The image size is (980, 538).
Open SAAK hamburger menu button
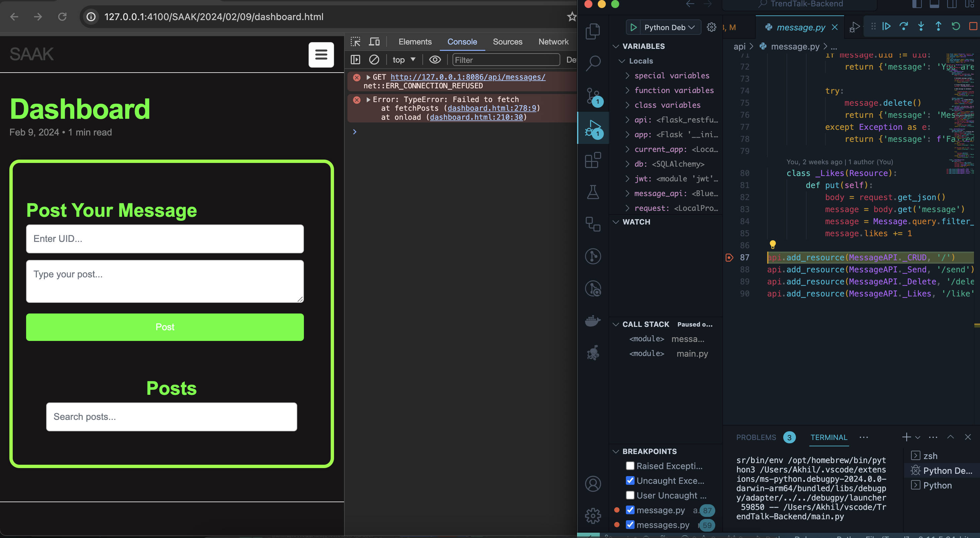point(321,55)
